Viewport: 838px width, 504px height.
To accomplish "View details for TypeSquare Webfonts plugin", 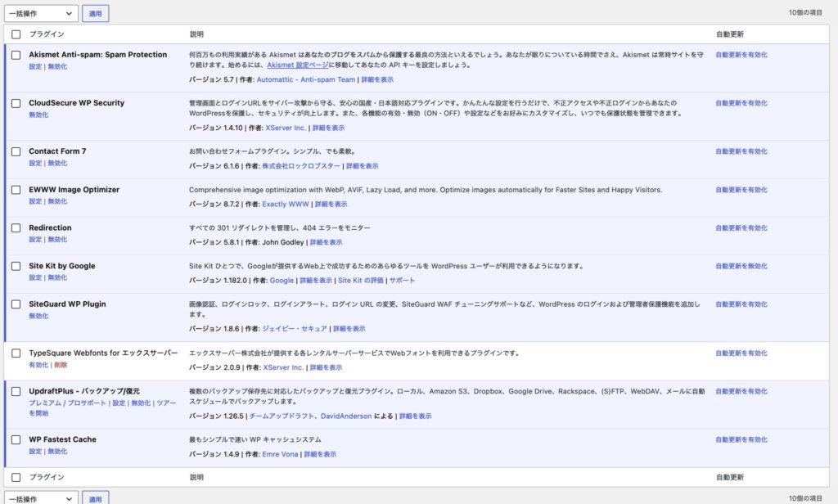I will tap(326, 367).
